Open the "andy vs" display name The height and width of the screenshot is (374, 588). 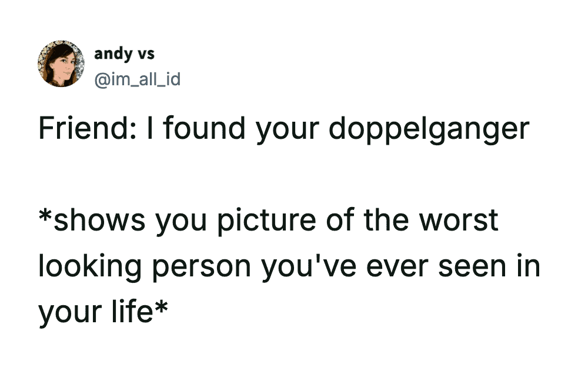(x=124, y=54)
